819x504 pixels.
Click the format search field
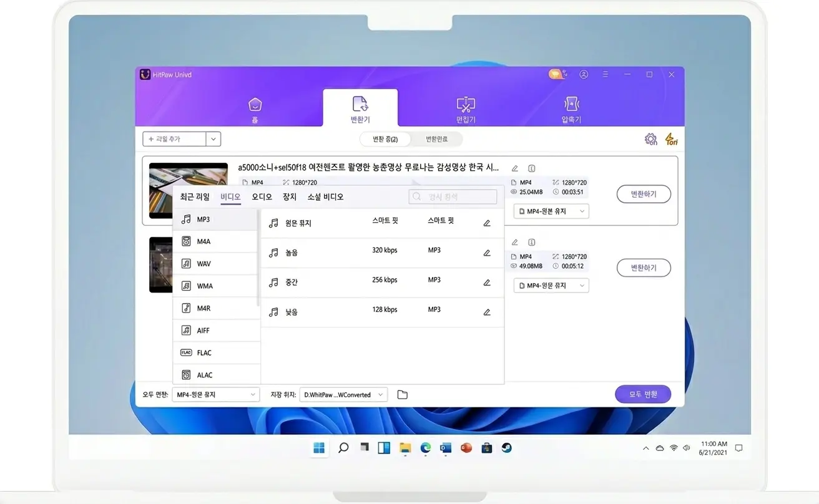(453, 197)
